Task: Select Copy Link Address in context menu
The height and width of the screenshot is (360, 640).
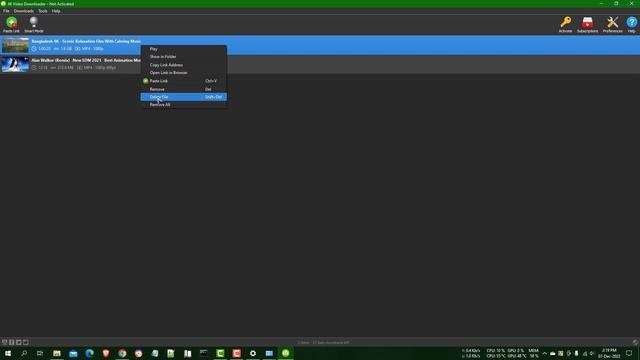Action: (184, 65)
